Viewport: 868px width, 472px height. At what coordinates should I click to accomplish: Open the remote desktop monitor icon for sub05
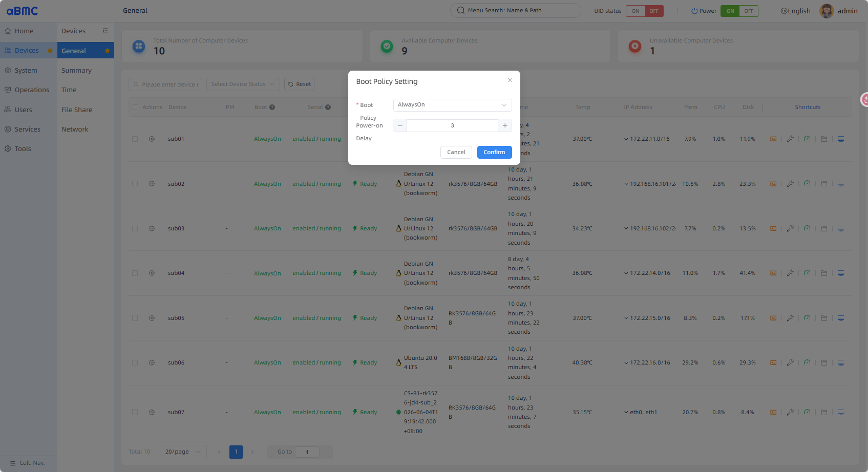pos(841,318)
